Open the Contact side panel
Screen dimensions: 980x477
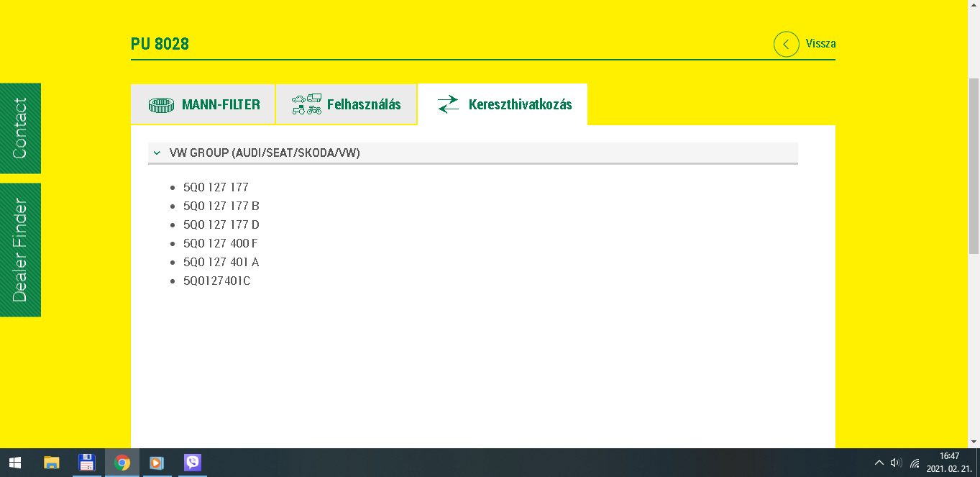click(x=20, y=128)
